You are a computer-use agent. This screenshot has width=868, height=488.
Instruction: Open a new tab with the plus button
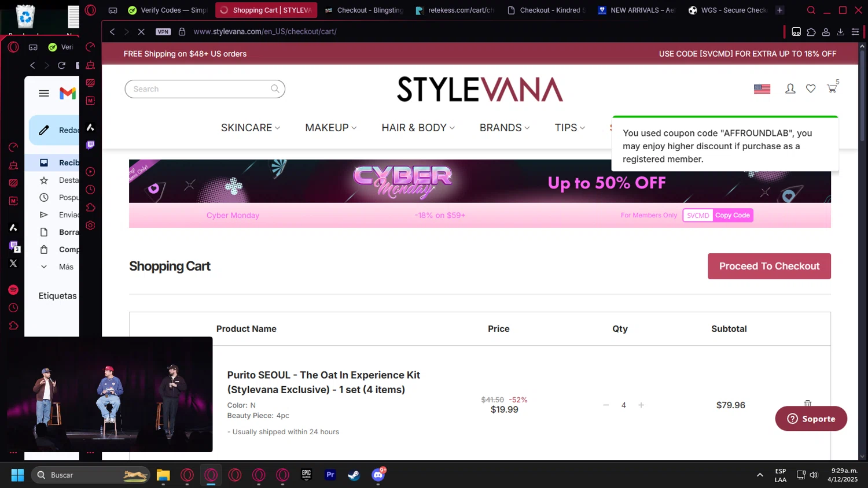click(780, 10)
